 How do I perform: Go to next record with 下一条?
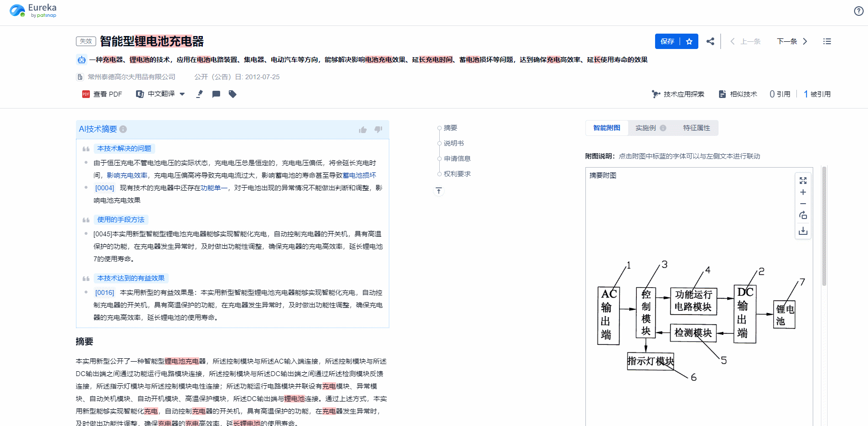[792, 41]
